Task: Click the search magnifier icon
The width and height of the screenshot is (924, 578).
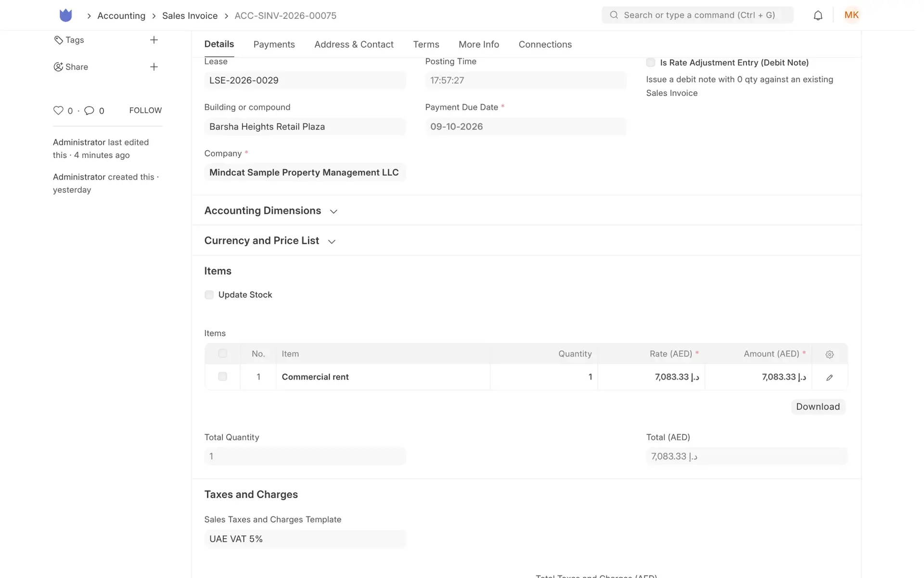Action: pos(614,15)
